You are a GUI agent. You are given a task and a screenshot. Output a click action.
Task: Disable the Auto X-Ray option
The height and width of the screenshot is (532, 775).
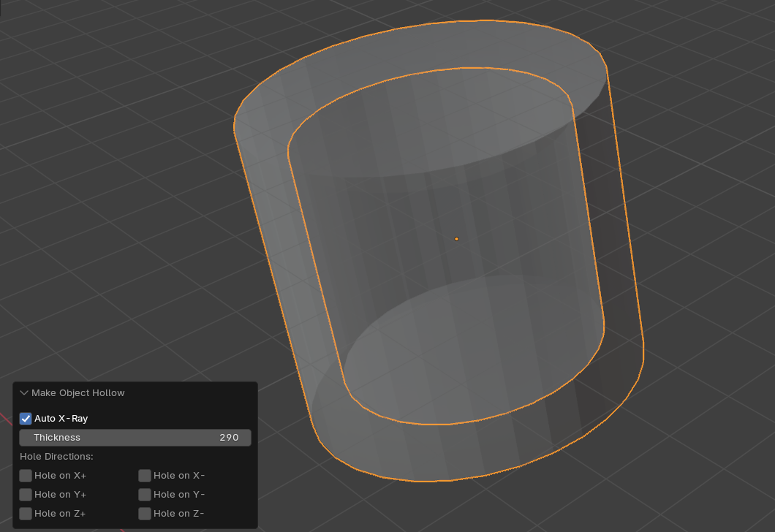click(26, 418)
